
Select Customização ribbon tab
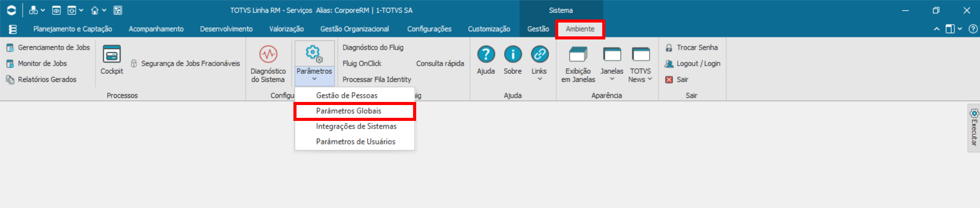point(489,29)
